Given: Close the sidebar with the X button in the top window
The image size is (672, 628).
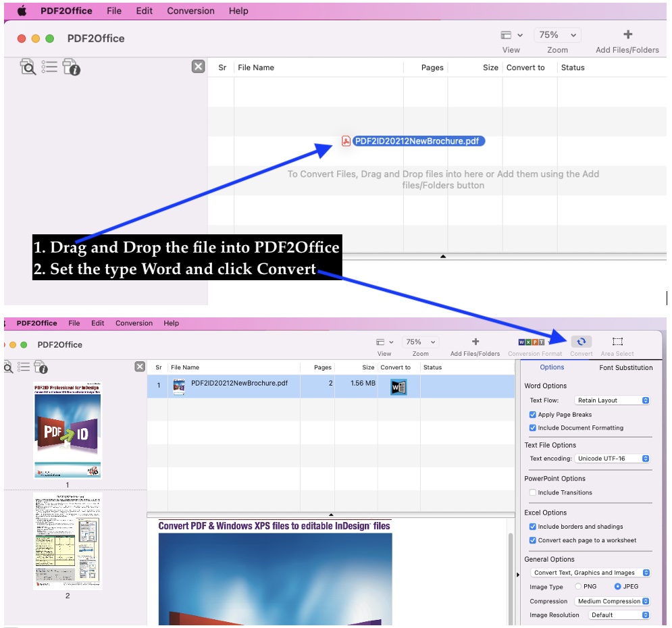Looking at the screenshot, I should [x=198, y=66].
